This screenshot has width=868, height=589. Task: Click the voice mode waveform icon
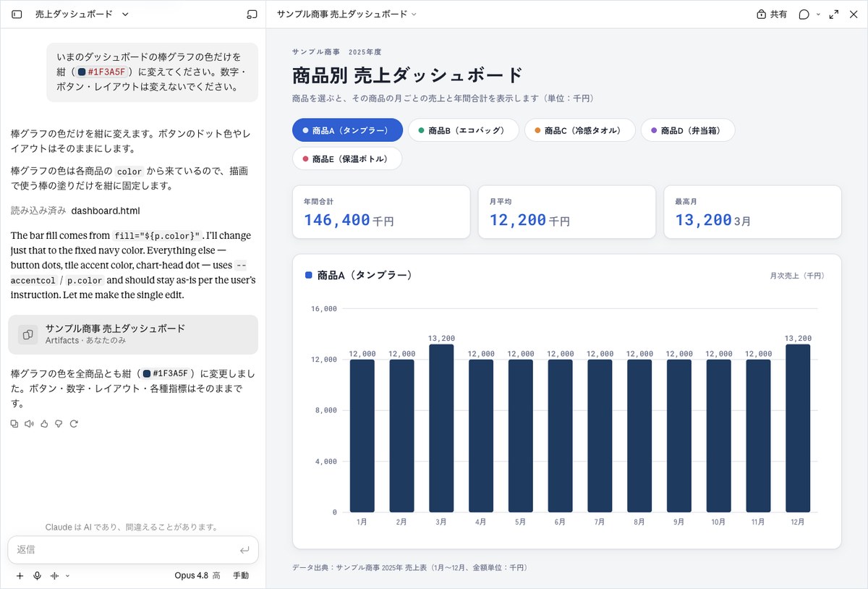54,576
